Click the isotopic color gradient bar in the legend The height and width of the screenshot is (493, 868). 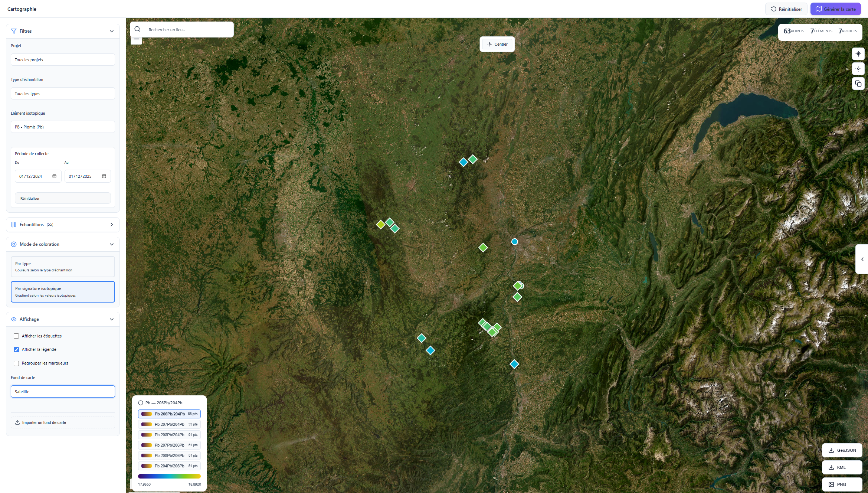tap(169, 476)
